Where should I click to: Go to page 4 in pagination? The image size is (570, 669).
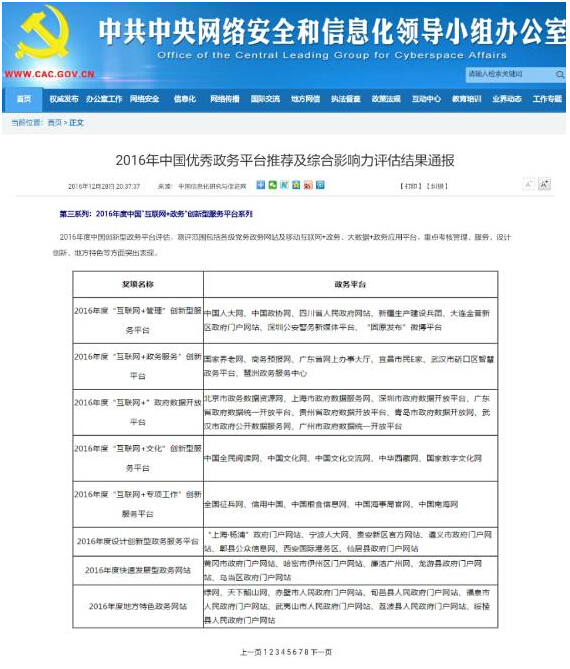[283, 652]
